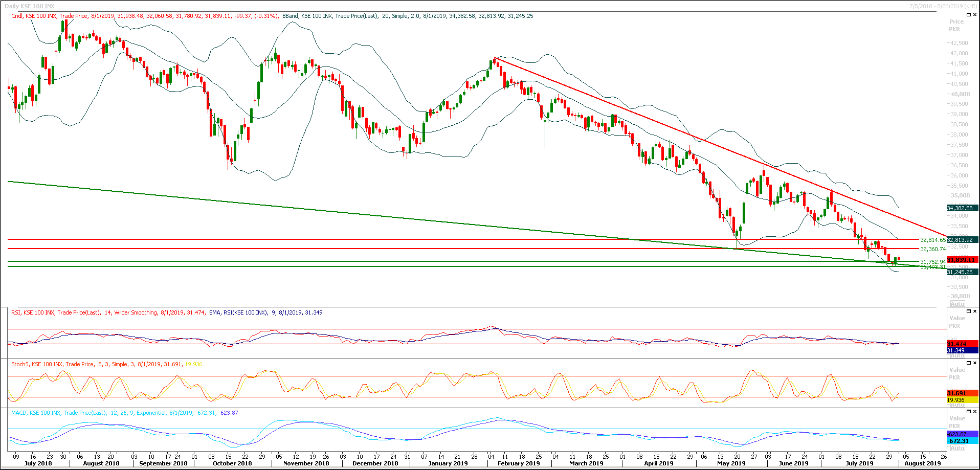
Task: Maximize the RSI indicator panel
Action: tap(968, 311)
